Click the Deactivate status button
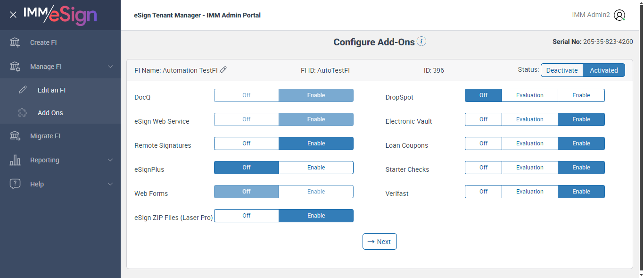This screenshot has height=278, width=644. 561,70
